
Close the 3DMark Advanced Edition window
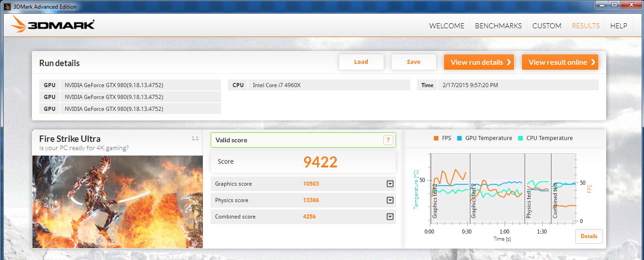pos(630,5)
